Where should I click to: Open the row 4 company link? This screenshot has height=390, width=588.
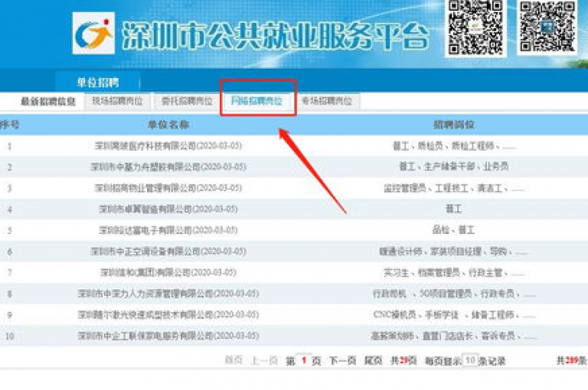168,209
